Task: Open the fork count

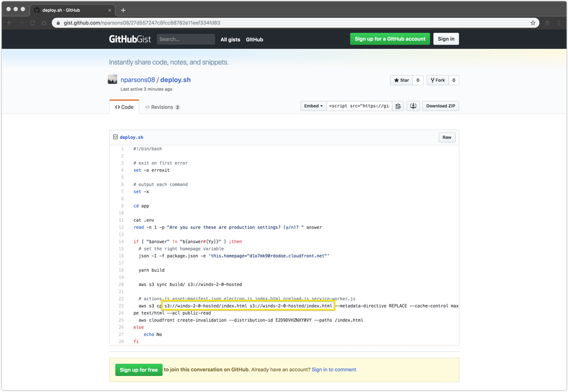Action: [x=454, y=80]
